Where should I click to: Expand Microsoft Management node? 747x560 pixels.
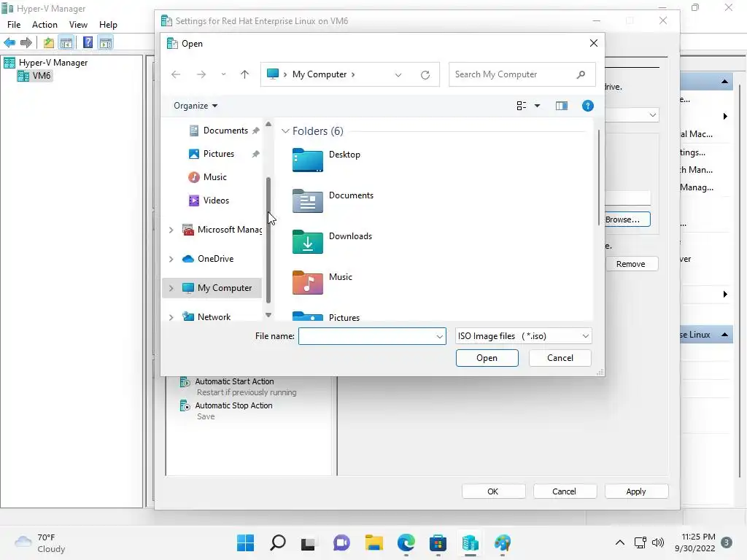(x=171, y=230)
